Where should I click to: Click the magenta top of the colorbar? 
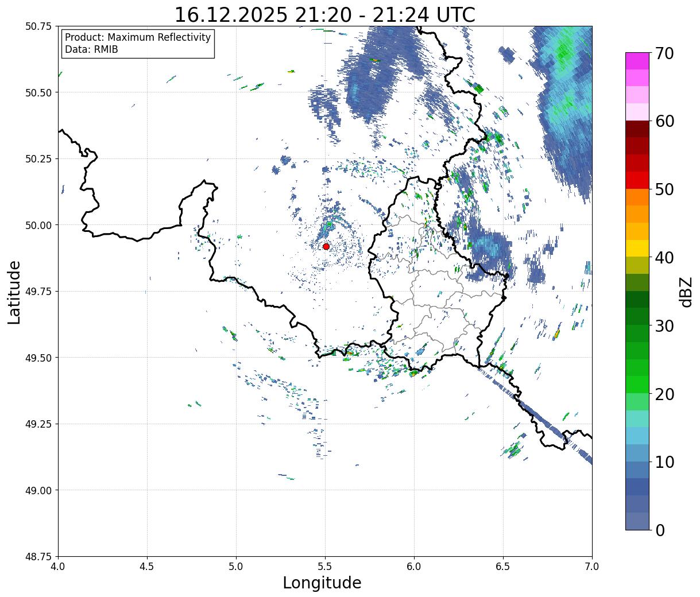click(637, 61)
